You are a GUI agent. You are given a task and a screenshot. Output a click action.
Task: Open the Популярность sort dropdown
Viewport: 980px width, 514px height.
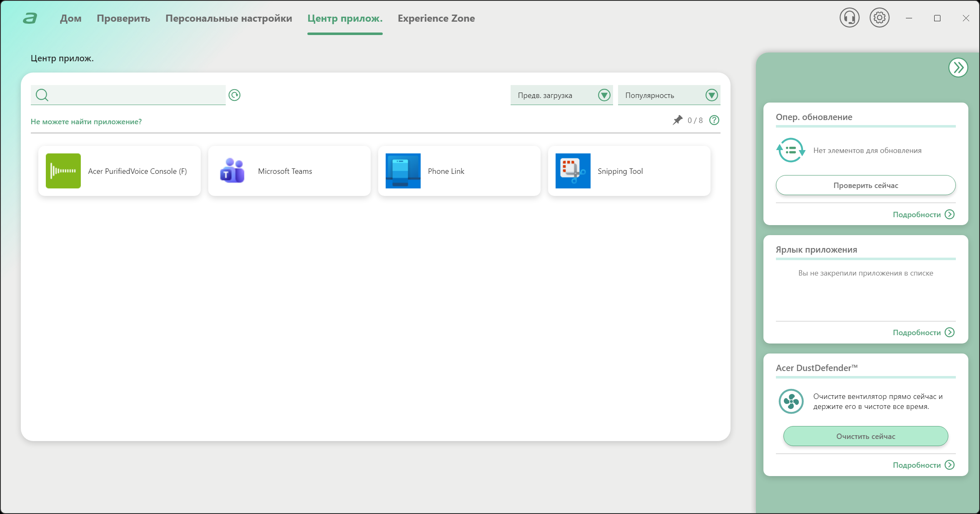669,95
